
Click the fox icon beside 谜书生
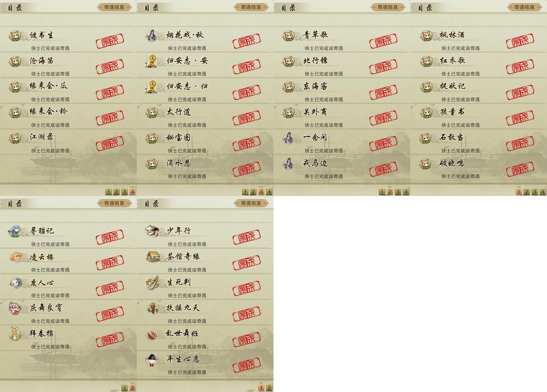[x=15, y=36]
